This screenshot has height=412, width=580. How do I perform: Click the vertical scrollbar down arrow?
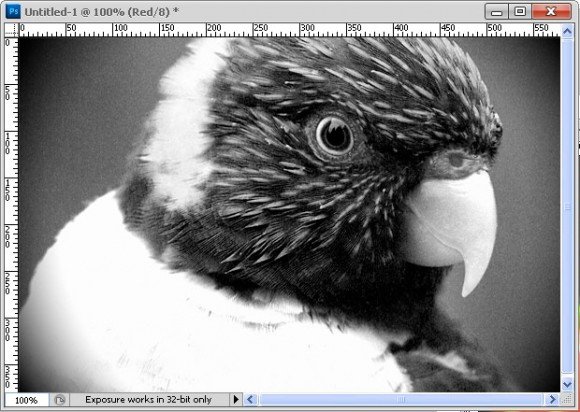(x=567, y=385)
